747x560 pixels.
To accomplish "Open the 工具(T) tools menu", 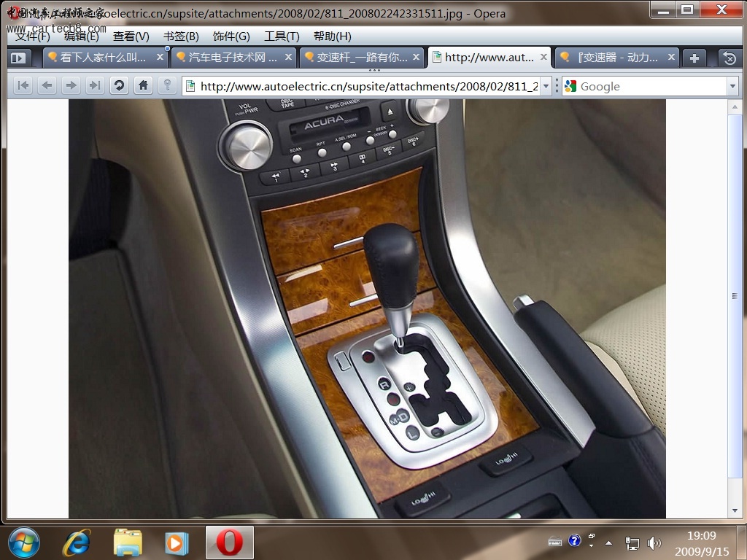I will (282, 36).
